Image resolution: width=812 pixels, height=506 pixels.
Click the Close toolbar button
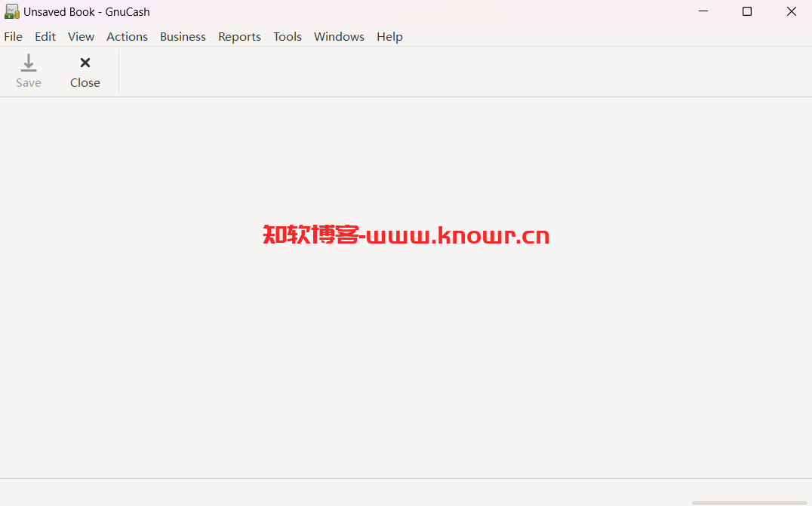point(85,72)
